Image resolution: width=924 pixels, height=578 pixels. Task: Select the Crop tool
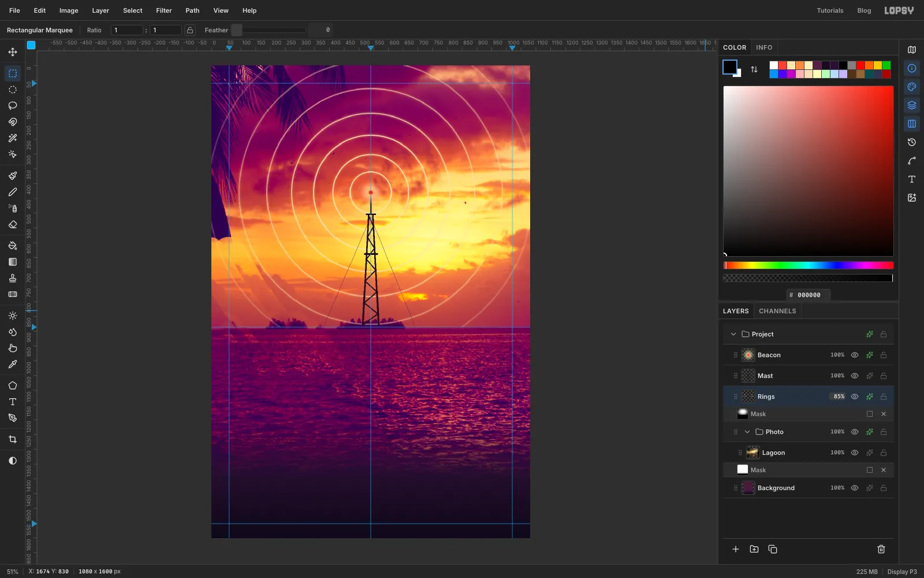[x=13, y=439]
